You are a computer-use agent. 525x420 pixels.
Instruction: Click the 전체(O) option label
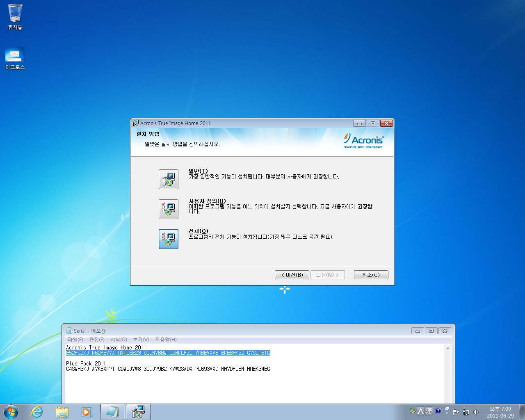pos(199,231)
